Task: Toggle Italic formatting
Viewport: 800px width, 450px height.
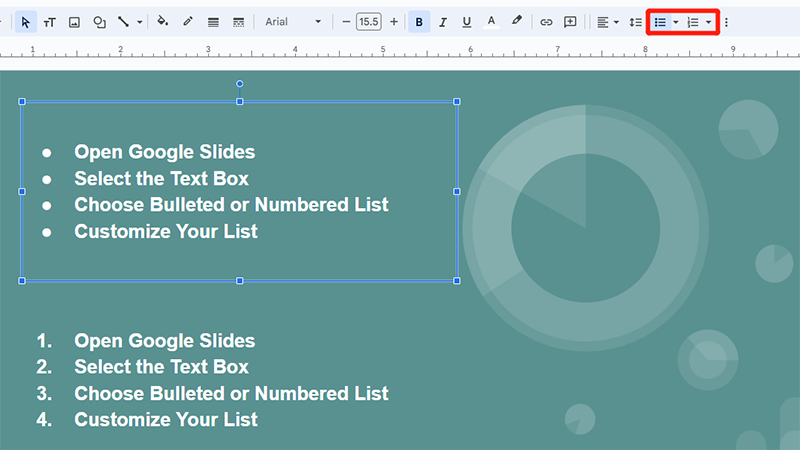Action: (x=443, y=22)
